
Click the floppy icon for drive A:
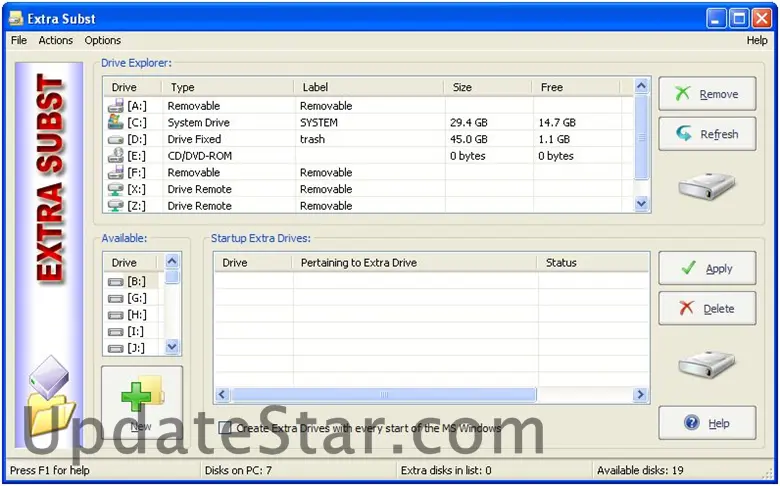[x=115, y=105]
